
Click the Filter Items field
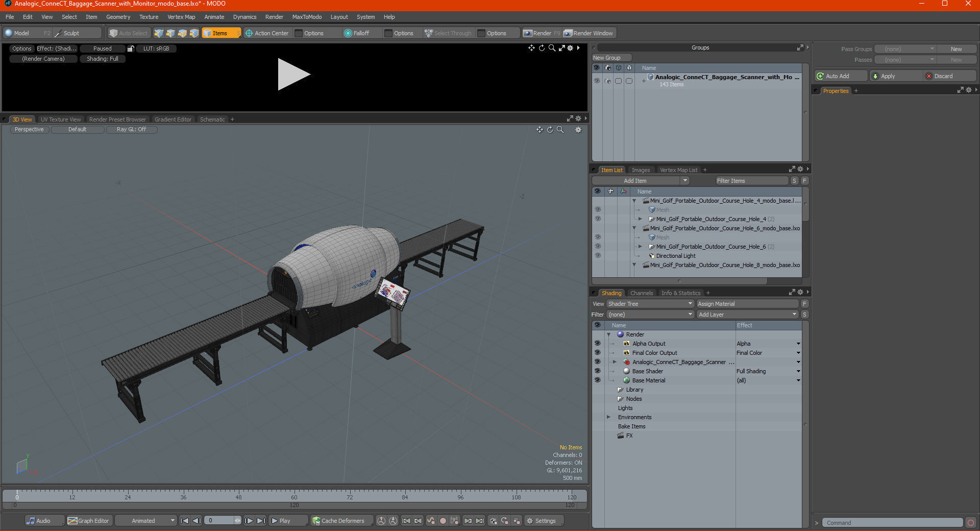click(751, 181)
